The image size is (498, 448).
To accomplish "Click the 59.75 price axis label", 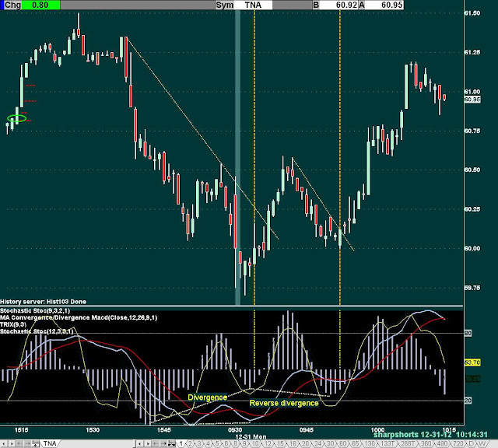I will (472, 288).
